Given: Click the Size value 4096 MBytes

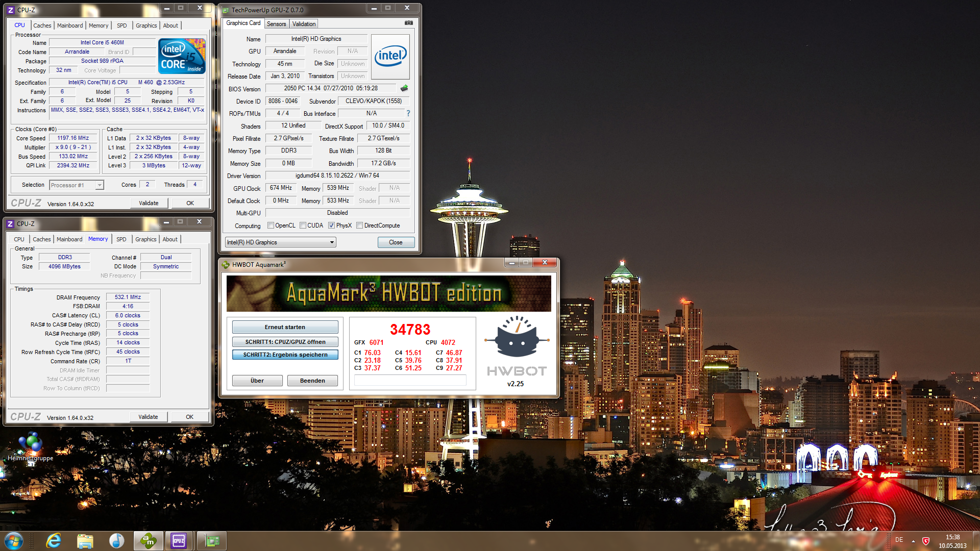Looking at the screenshot, I should click(64, 266).
